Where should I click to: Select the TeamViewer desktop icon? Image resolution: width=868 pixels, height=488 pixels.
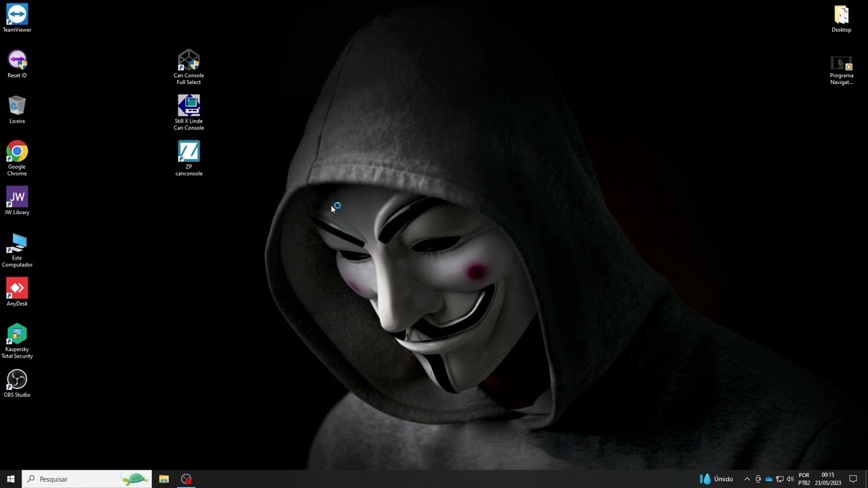pyautogui.click(x=17, y=18)
